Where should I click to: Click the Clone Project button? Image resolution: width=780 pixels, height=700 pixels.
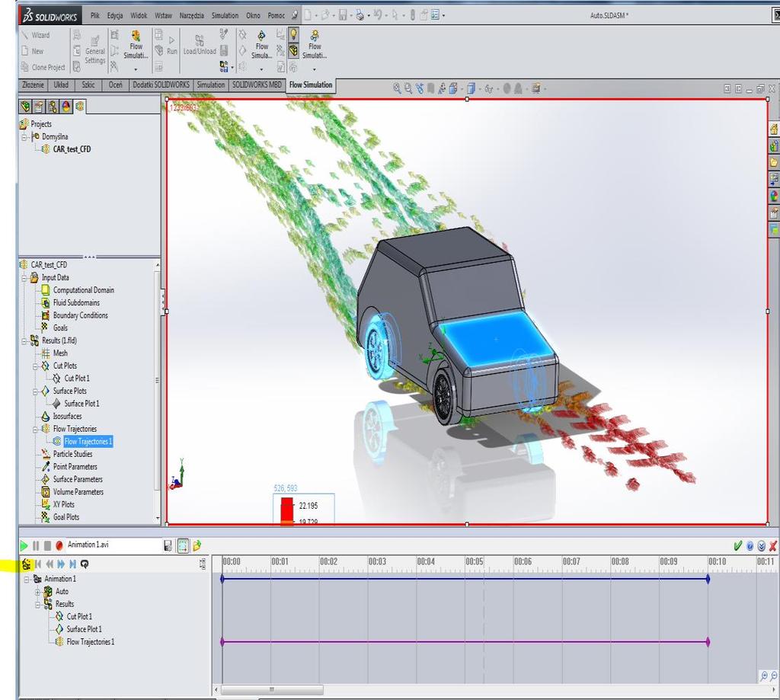tap(43, 67)
